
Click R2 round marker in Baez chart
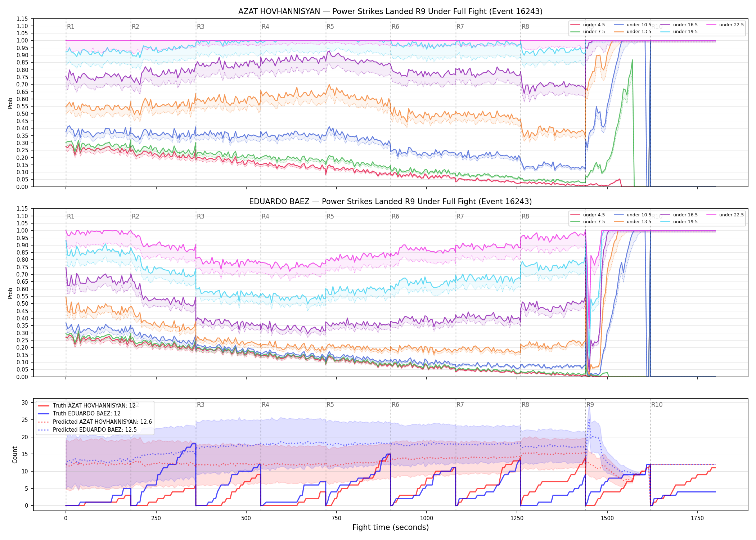pyautogui.click(x=135, y=216)
